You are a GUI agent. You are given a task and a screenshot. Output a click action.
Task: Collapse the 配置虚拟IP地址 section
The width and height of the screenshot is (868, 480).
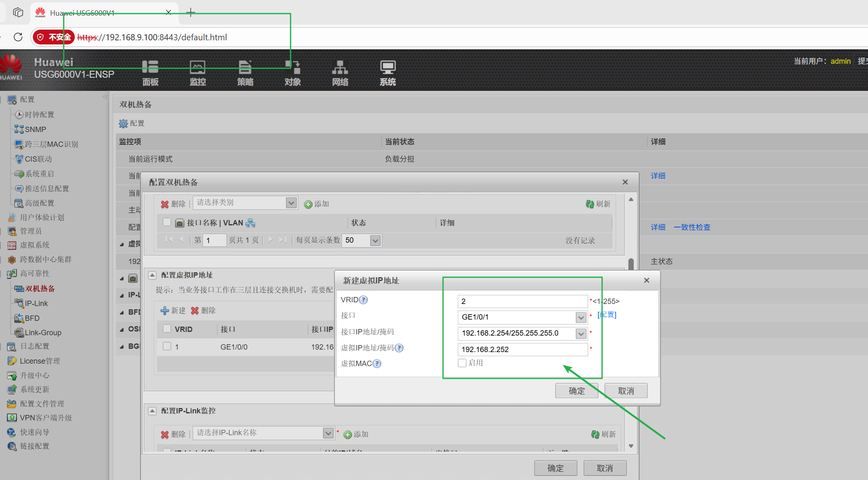(152, 275)
